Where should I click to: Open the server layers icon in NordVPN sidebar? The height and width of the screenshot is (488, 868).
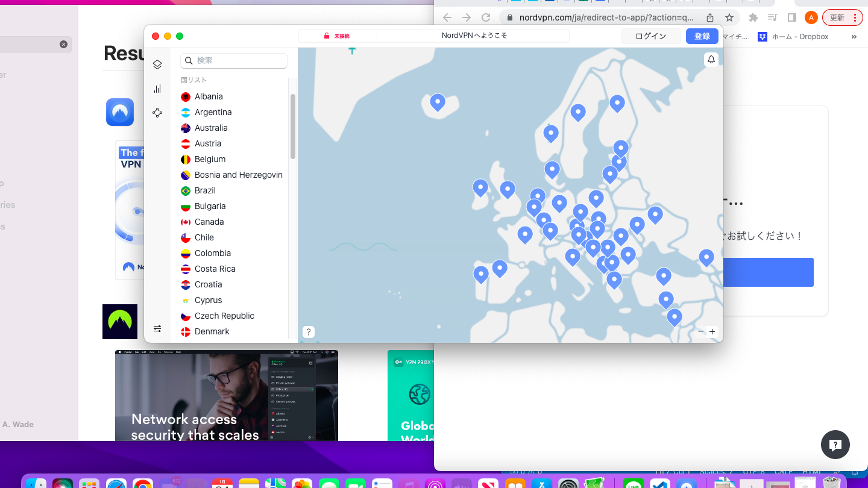click(x=157, y=64)
